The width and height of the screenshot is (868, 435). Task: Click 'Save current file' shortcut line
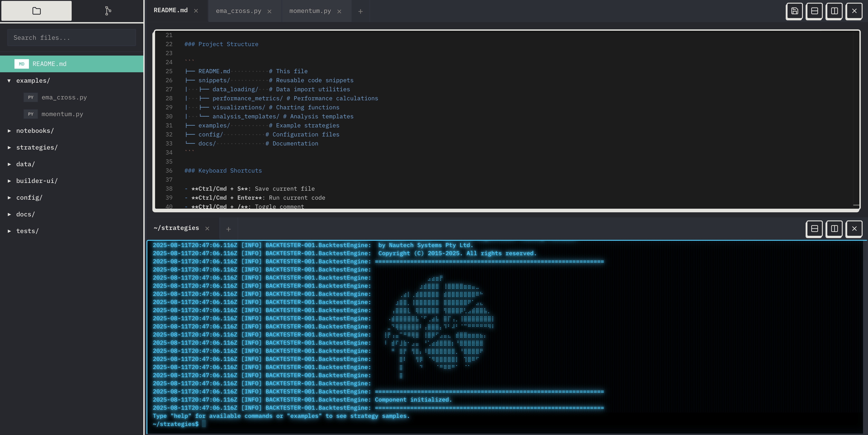click(285, 189)
